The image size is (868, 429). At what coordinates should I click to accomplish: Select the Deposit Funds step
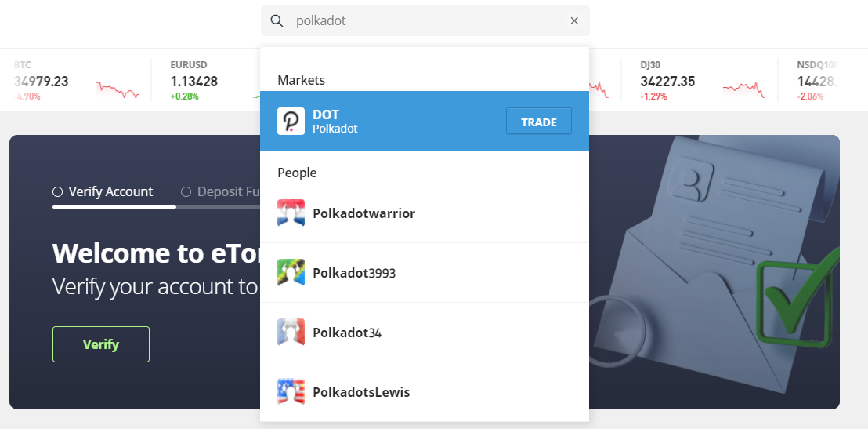click(x=220, y=192)
